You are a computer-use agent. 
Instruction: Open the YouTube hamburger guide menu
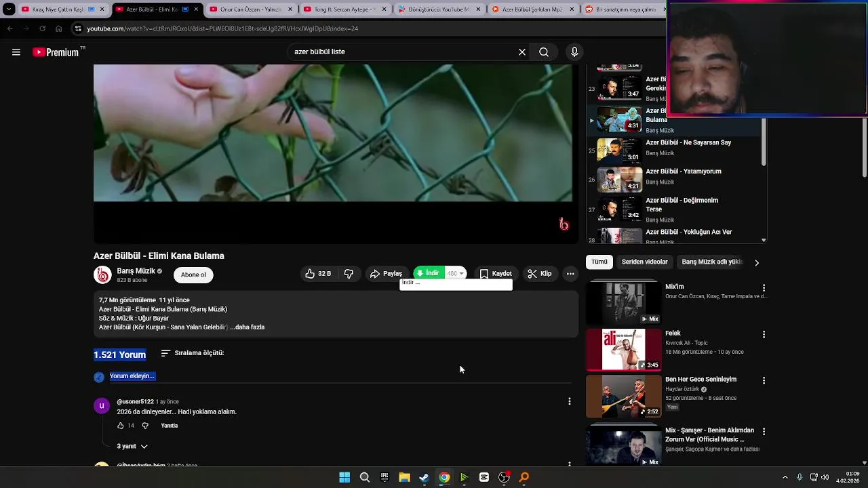coord(16,52)
